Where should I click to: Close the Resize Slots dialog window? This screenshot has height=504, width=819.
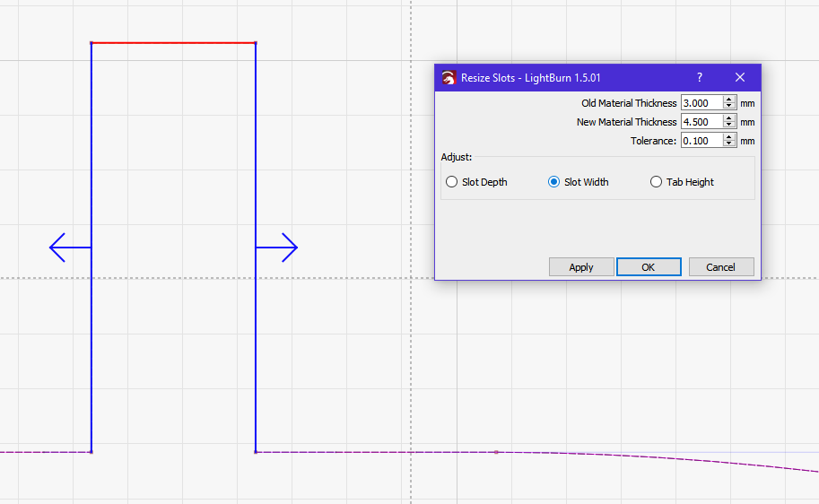(739, 77)
